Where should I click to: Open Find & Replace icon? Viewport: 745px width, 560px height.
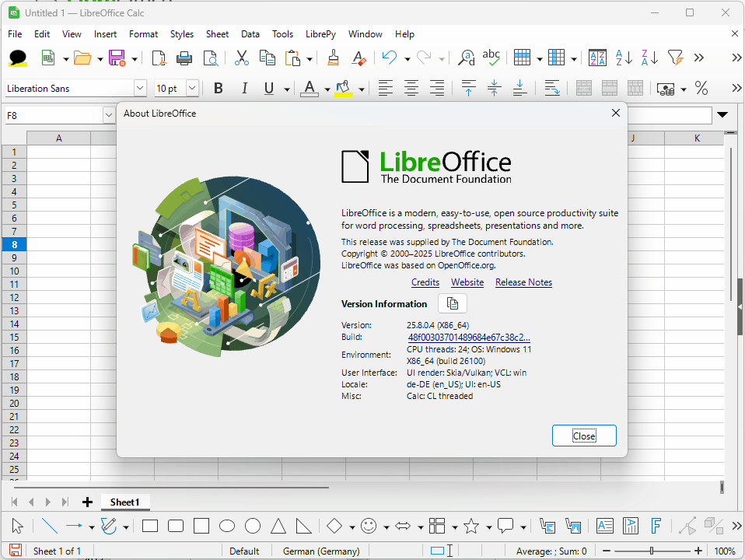point(466,58)
